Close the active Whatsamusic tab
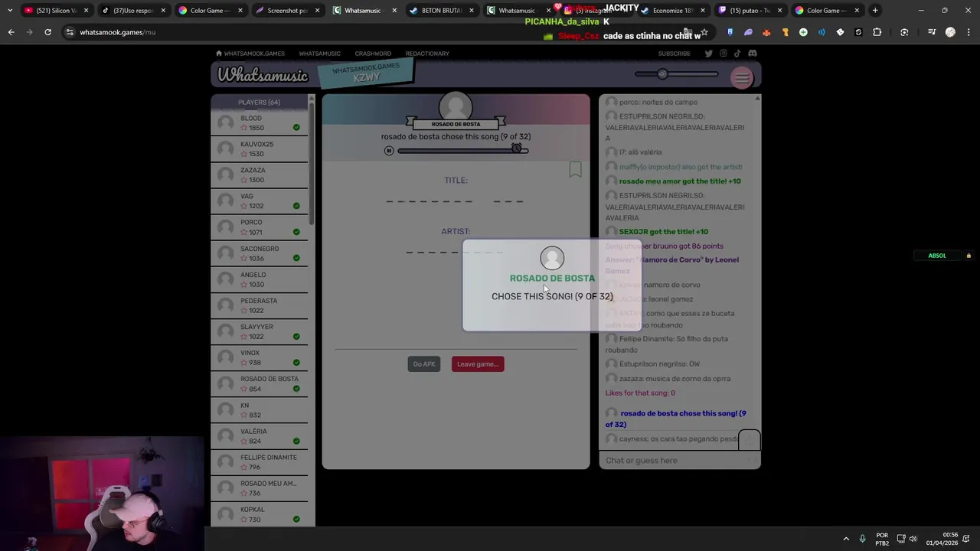The width and height of the screenshot is (980, 551). [394, 10]
